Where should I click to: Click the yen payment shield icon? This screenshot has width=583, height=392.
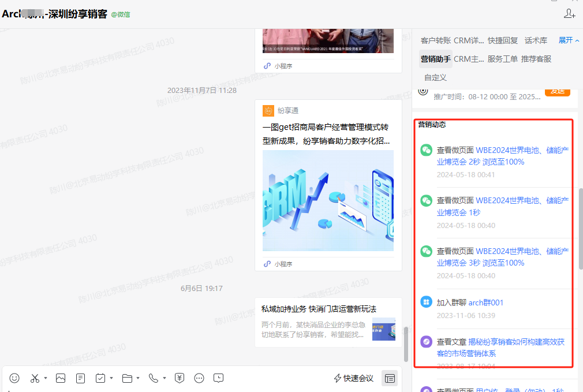coord(180,378)
